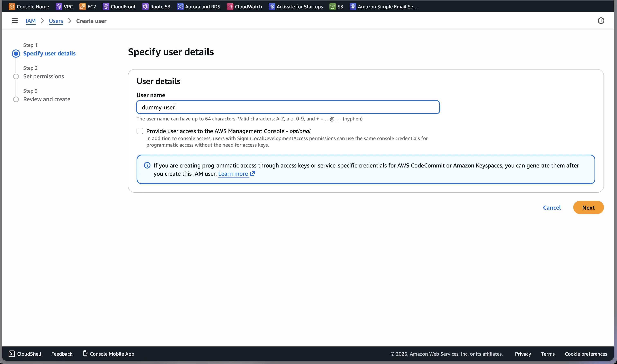Open the Learn more link
The width and height of the screenshot is (617, 364).
(x=233, y=174)
